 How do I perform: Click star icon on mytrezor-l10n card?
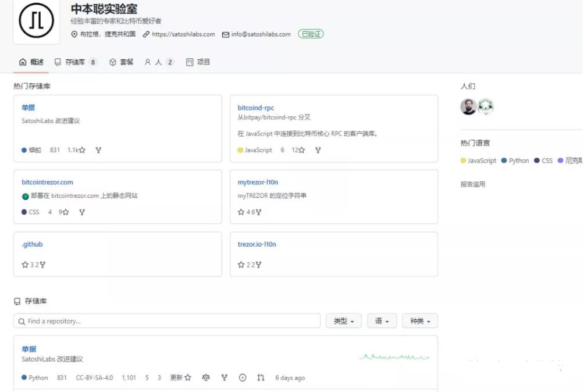241,212
